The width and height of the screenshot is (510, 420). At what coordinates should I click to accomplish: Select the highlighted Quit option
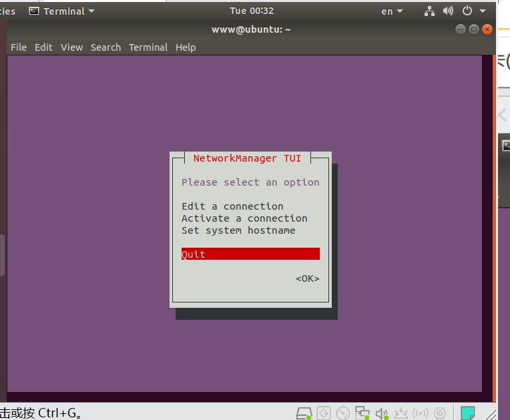250,254
